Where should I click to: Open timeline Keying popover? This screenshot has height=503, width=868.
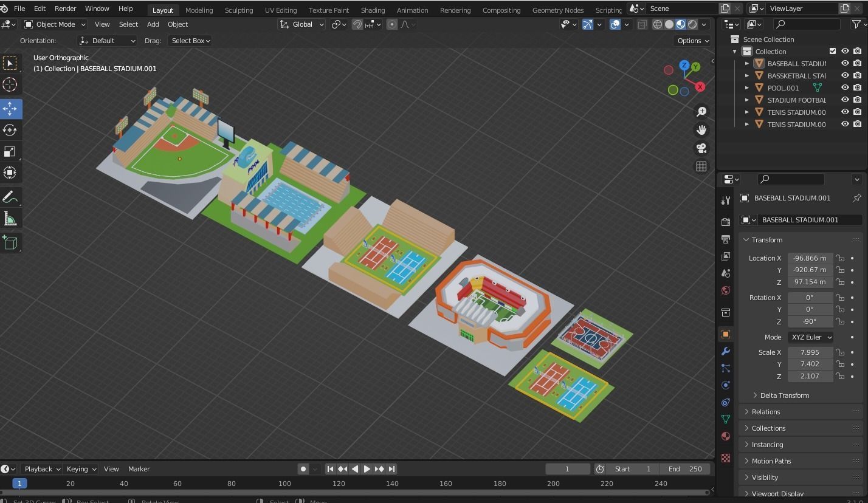81,469
